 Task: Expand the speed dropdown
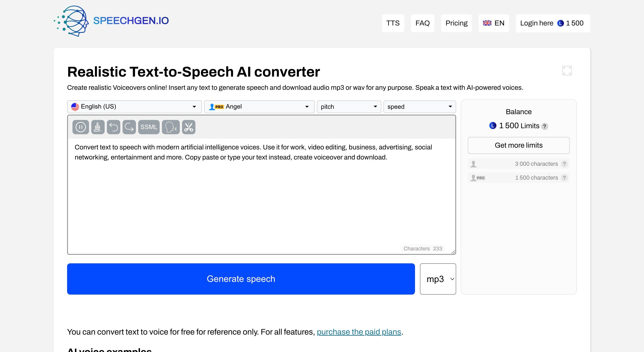click(419, 107)
